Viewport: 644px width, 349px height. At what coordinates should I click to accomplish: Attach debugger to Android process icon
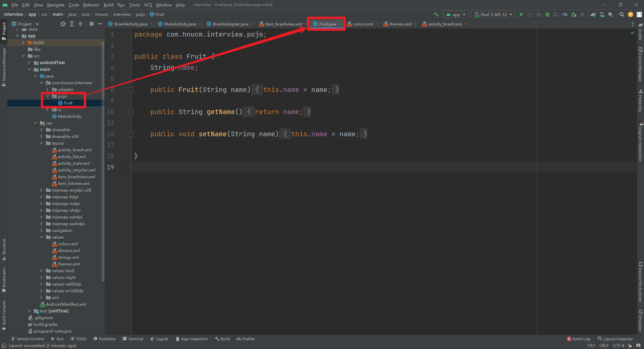click(x=574, y=14)
